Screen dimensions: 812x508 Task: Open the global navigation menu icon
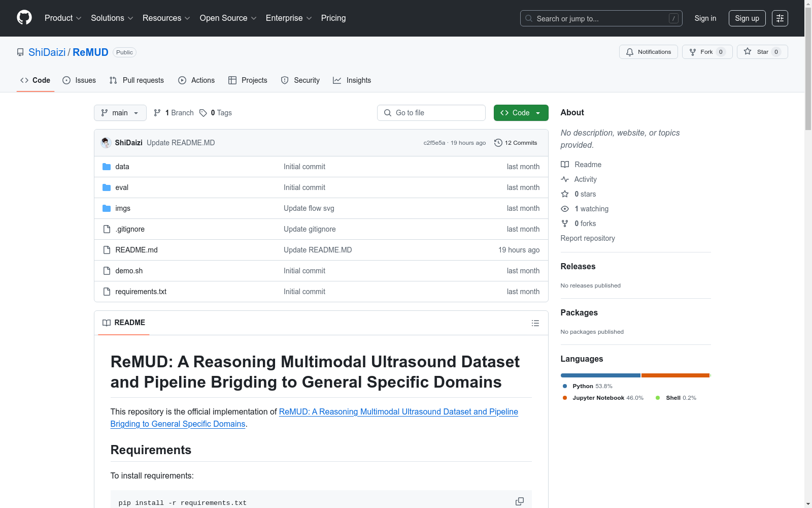pyautogui.click(x=780, y=18)
